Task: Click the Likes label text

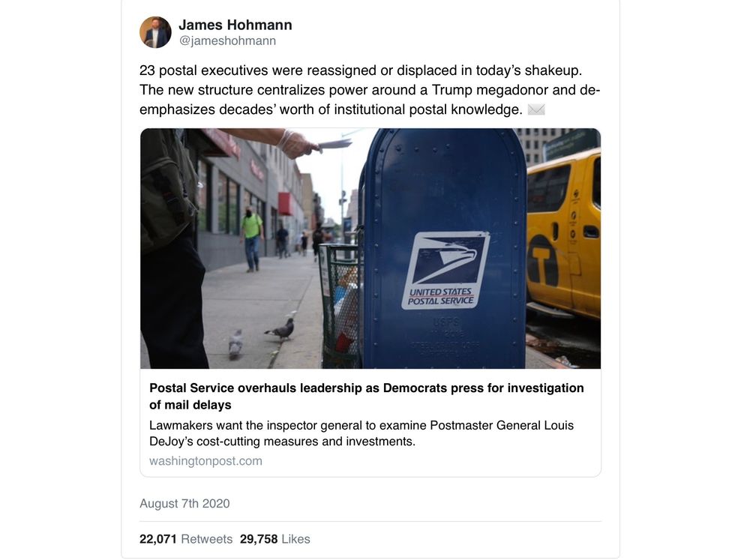Action: point(295,539)
